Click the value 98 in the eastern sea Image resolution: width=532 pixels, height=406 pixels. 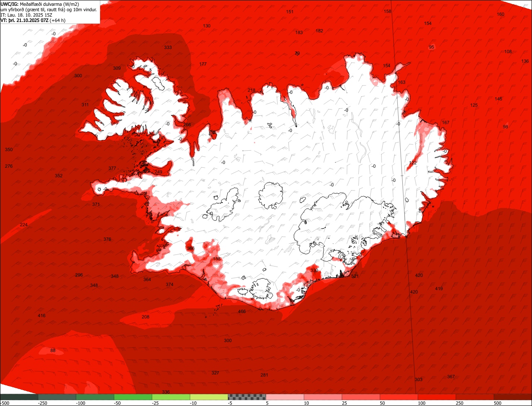(505, 127)
